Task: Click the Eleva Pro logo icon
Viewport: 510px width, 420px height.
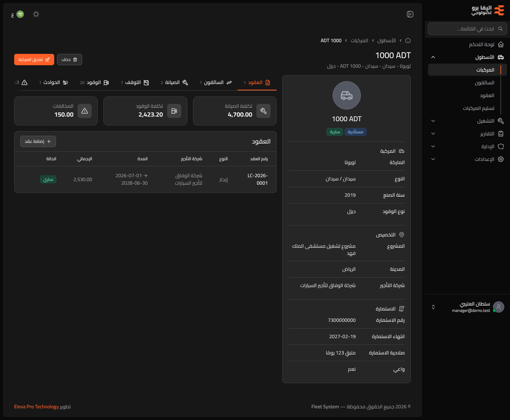Action: 499,11
